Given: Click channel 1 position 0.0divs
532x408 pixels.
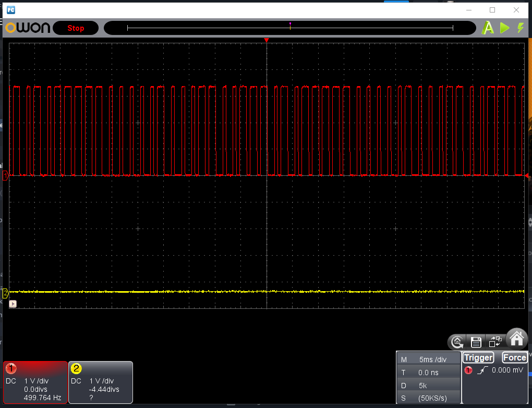Looking at the screenshot, I should 35,389.
